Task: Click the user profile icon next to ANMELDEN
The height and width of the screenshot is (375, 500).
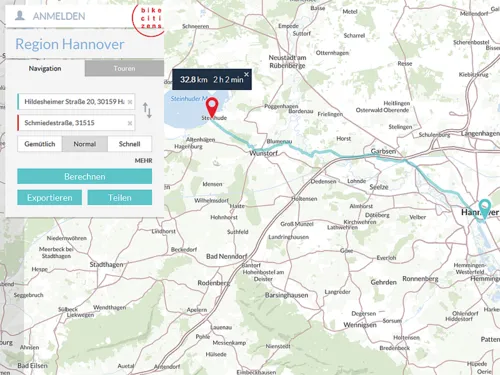Action: [x=20, y=15]
